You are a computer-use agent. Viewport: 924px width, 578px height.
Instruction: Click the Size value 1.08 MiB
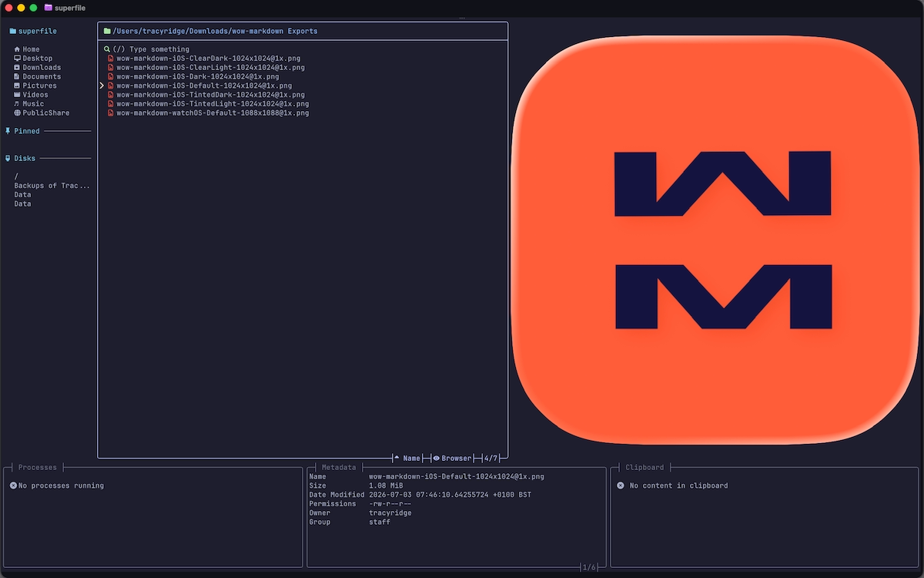coord(386,486)
